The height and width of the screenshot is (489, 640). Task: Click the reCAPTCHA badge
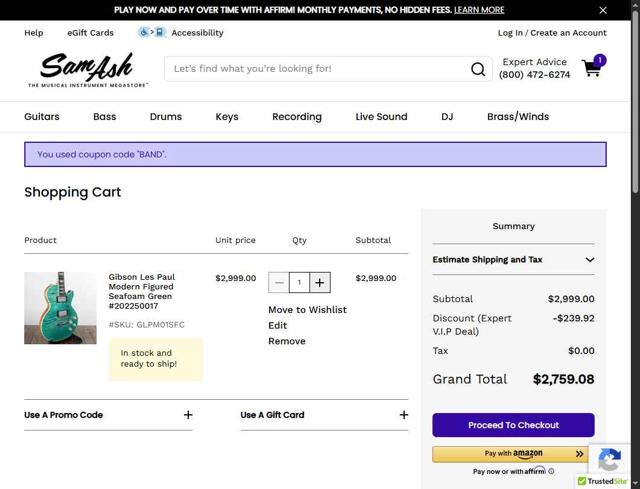pos(609,459)
